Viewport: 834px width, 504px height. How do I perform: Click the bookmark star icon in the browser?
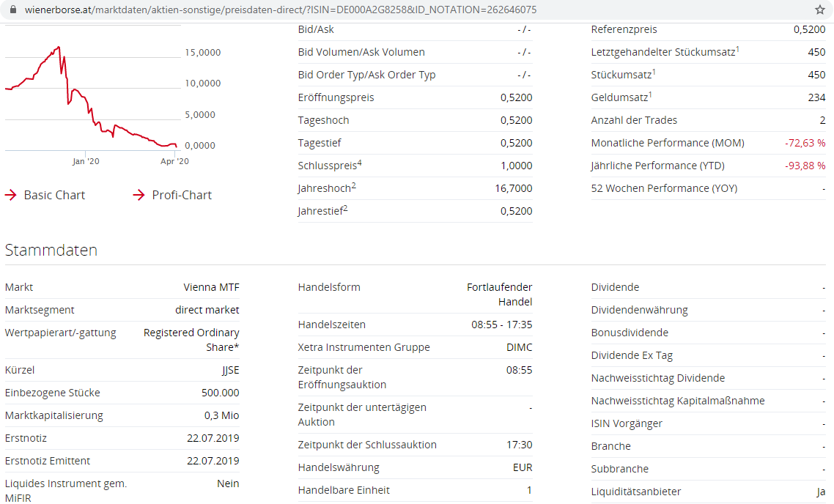point(822,11)
